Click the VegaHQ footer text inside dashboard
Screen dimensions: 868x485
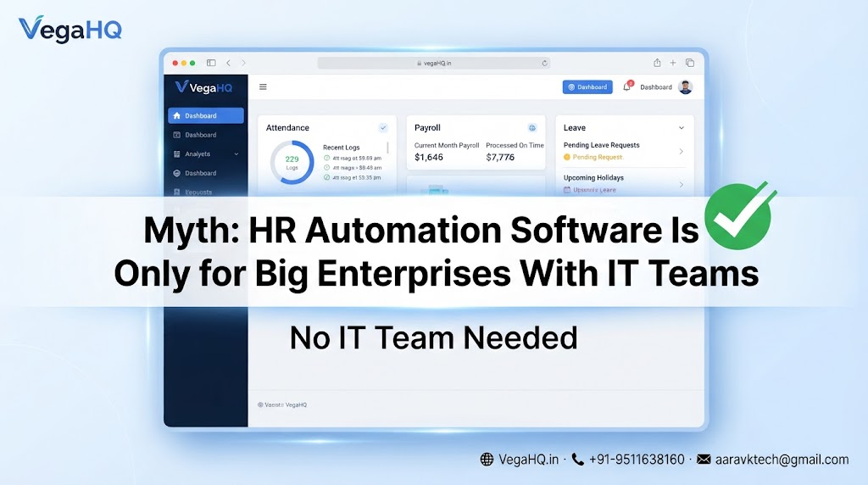282,404
